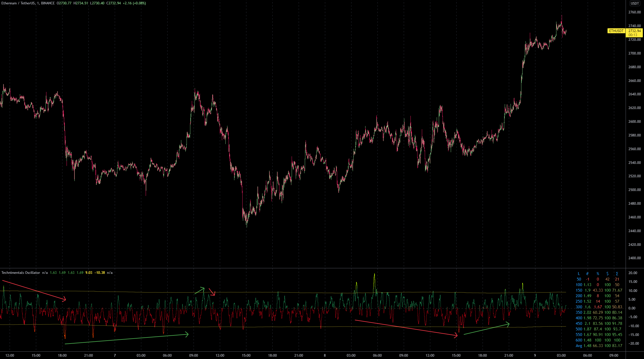Click the Ethereum / TetherUS chart title
Viewport: 644px width, 359px height.
click(x=18, y=3)
